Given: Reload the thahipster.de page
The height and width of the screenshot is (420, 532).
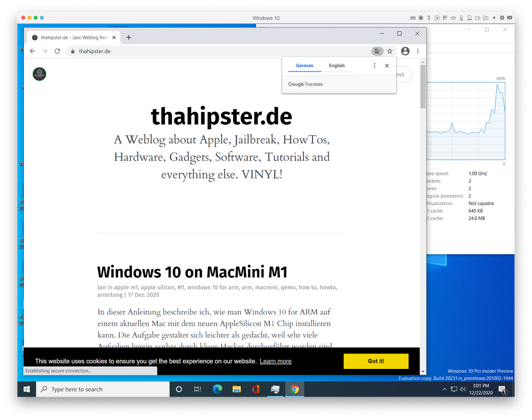Looking at the screenshot, I should pos(57,51).
